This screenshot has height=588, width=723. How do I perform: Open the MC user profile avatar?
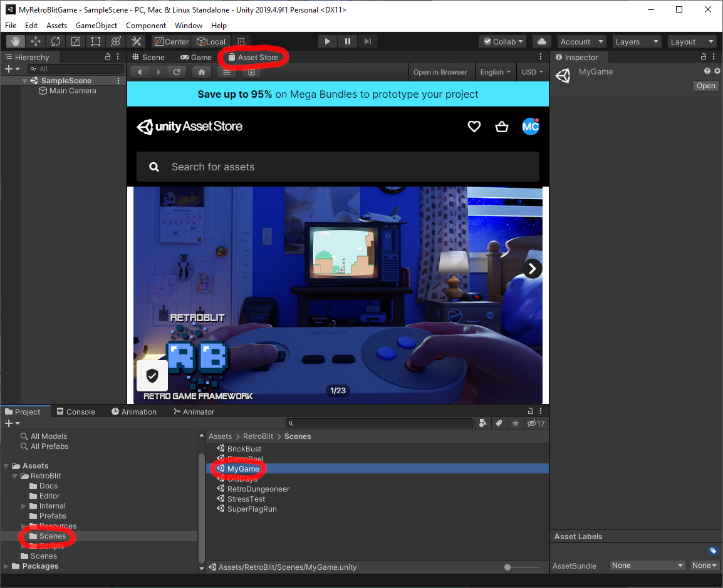[530, 126]
